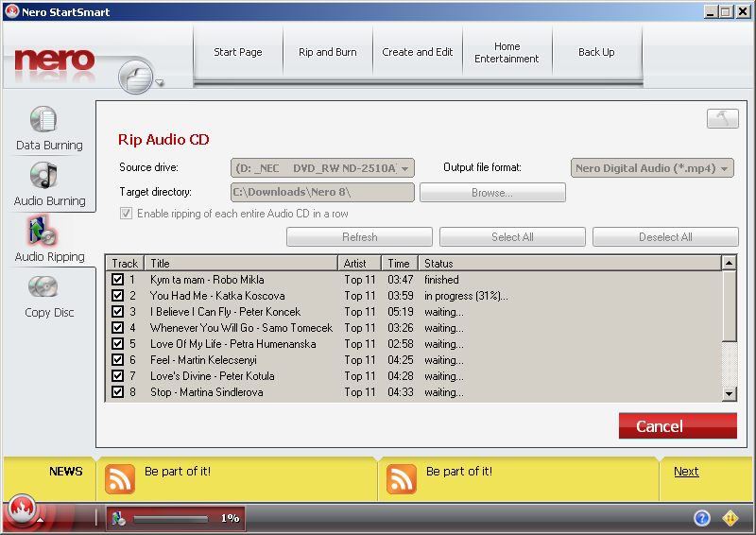Select 'You Had Me - Katka Koscova' title
Screen dimensions: 756x535
pos(217,296)
